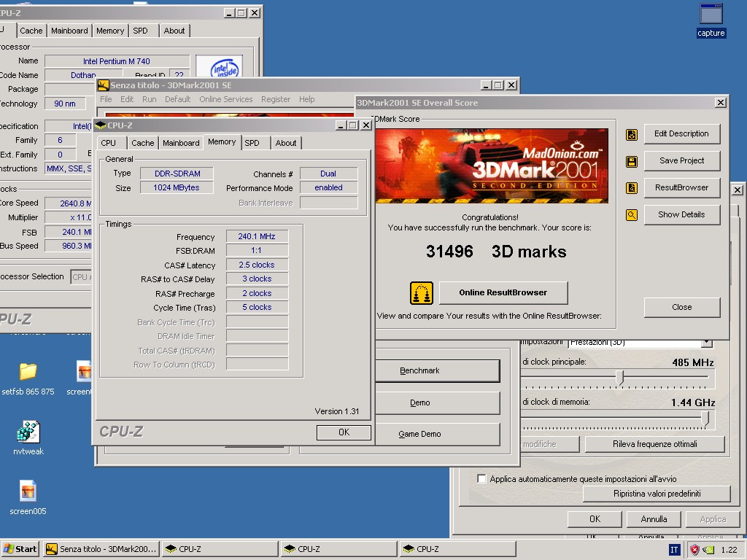Viewport: 747px width, 560px height.
Task: Click the Intel Inside logo in CPU-Z
Action: [x=220, y=67]
